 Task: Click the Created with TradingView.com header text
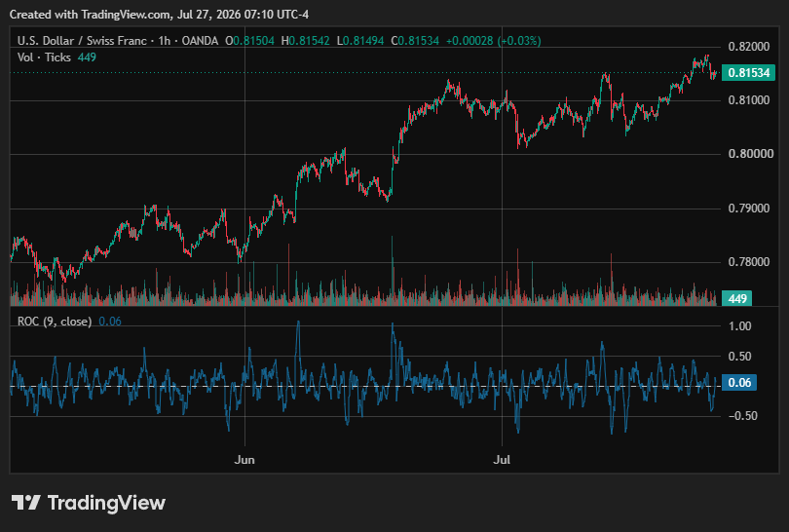point(159,15)
